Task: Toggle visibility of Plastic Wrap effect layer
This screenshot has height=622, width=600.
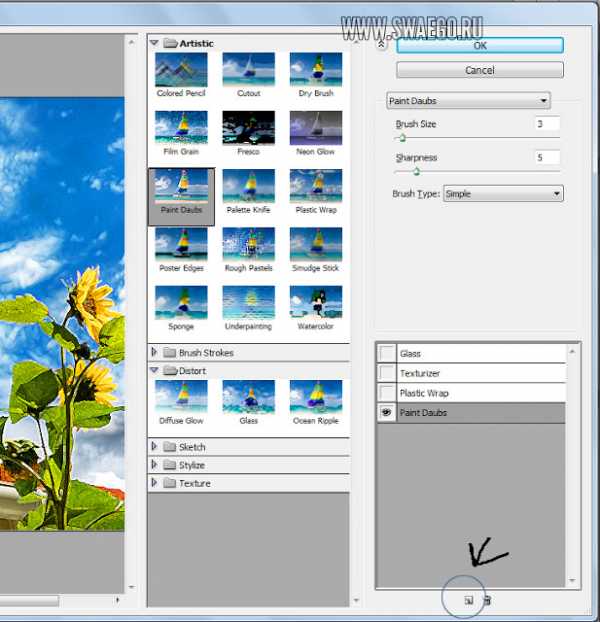Action: pos(386,393)
